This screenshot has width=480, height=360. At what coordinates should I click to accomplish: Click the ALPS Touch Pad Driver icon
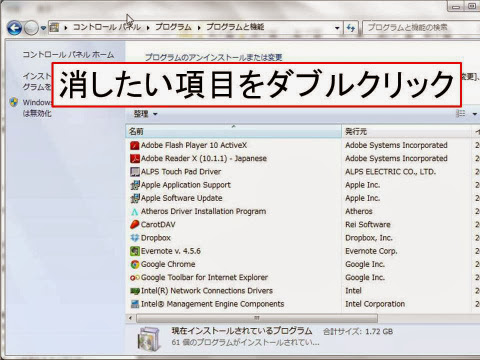(x=135, y=172)
